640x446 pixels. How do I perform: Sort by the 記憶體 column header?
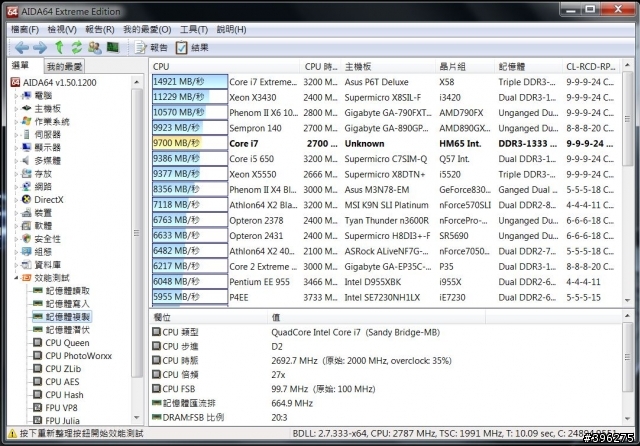pyautogui.click(x=529, y=67)
